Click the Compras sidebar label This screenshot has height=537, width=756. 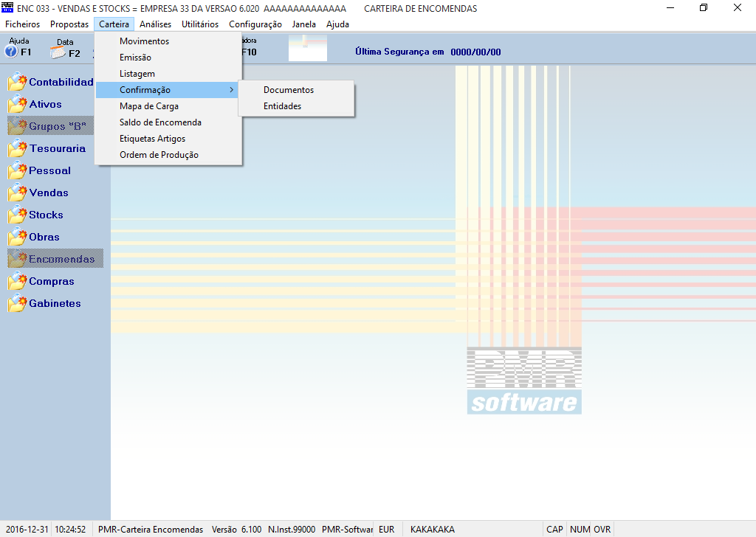point(52,281)
